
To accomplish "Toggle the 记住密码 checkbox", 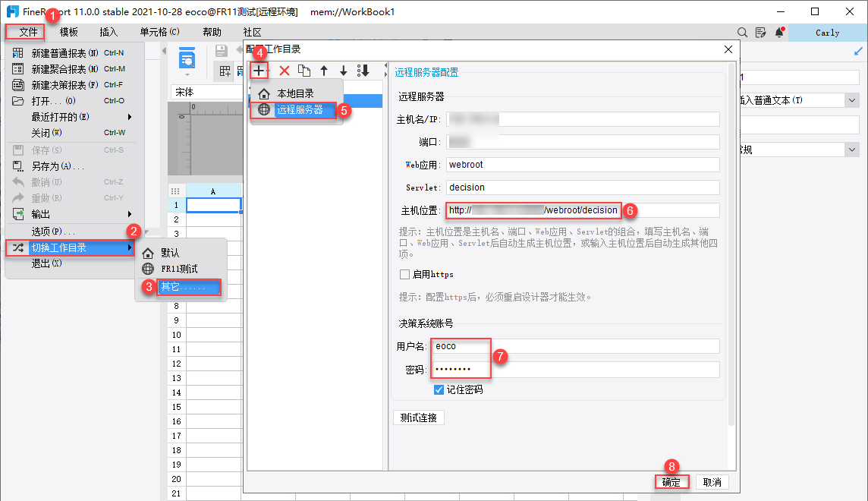I will 439,389.
